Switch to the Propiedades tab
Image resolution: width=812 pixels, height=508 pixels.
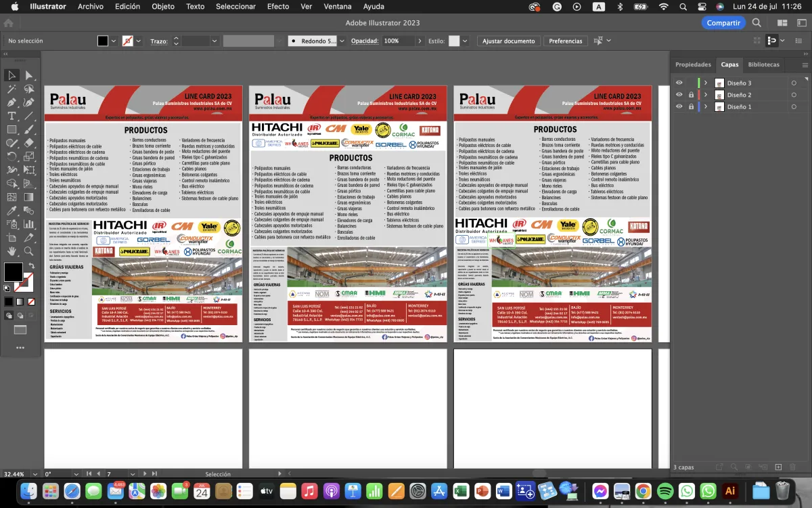tap(694, 64)
